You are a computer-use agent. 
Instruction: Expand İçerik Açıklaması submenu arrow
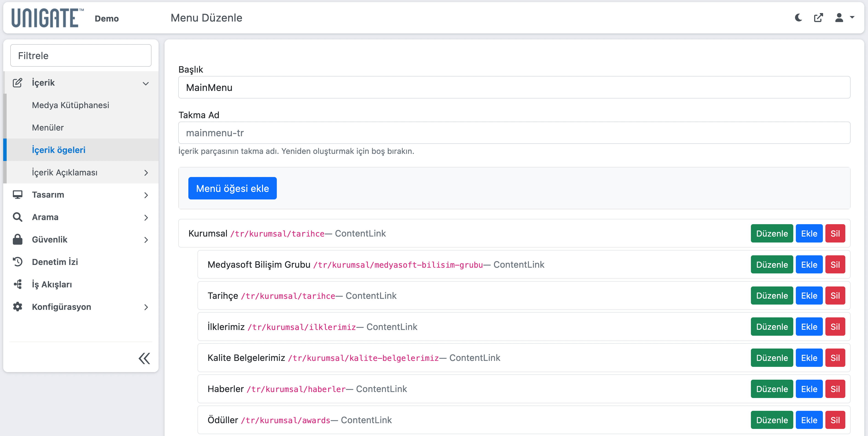coord(146,173)
